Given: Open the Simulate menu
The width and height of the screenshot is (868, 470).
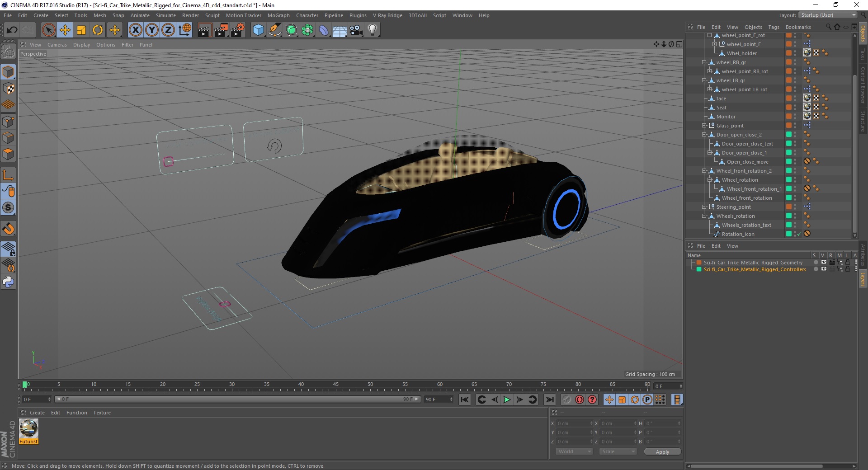Looking at the screenshot, I should (166, 15).
